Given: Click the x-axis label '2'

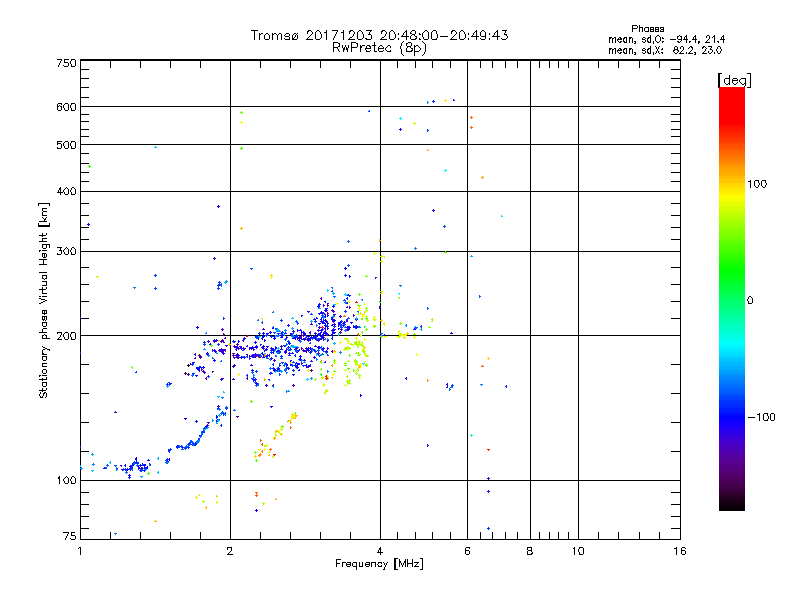Looking at the screenshot, I should pos(230,551).
